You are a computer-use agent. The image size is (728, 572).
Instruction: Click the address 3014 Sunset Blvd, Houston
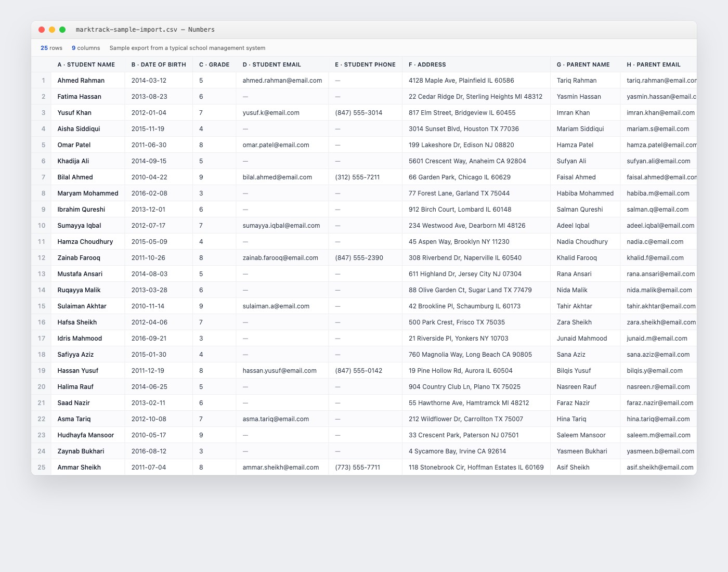click(476, 129)
